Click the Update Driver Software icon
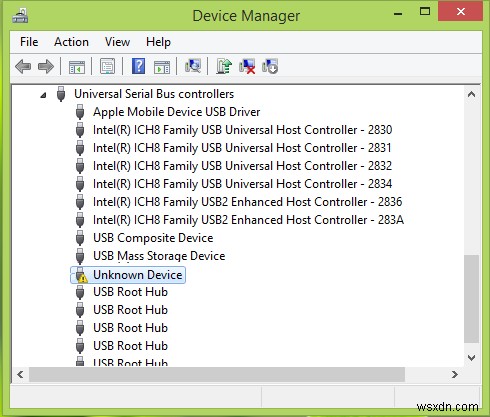Viewport: 490px width, 417px height. (x=224, y=66)
